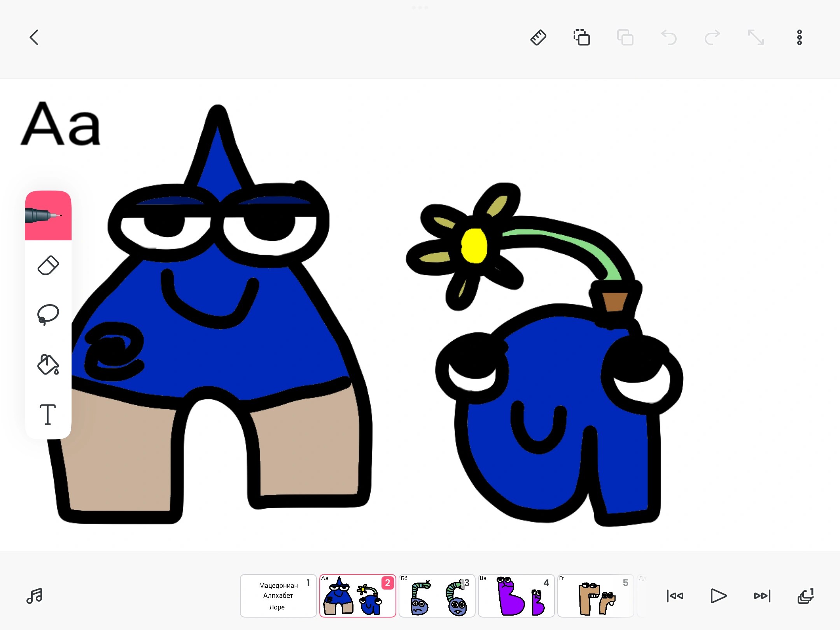Select the paint bucket fill tool
This screenshot has width=840, height=630.
tap(48, 364)
